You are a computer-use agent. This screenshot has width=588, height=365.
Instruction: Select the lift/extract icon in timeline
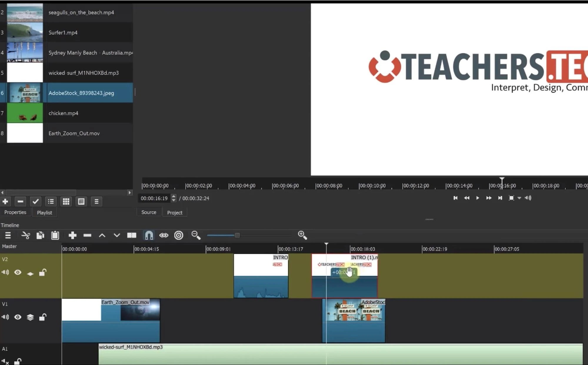point(102,235)
